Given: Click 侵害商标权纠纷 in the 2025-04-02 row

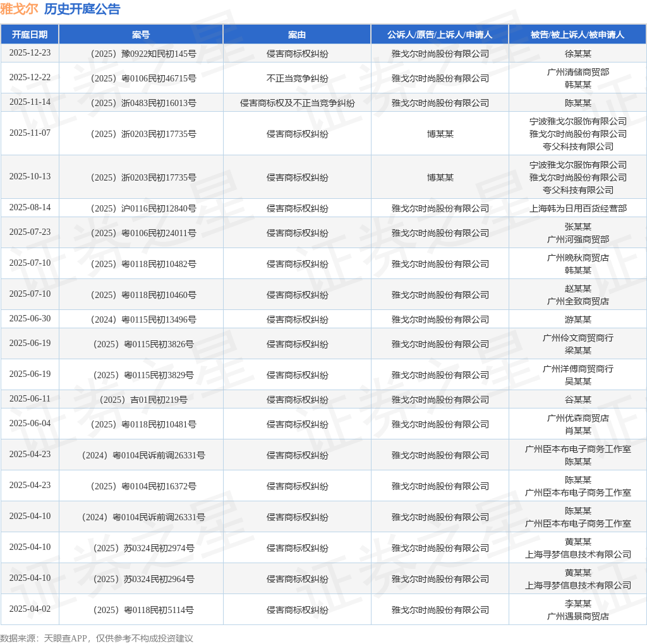Looking at the screenshot, I should coord(297,610).
